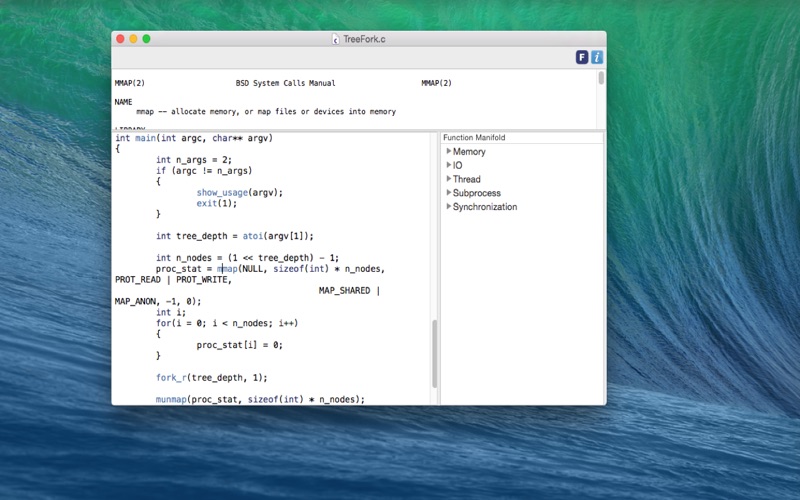Expand the IO category triangle
The height and width of the screenshot is (500, 800).
(448, 165)
